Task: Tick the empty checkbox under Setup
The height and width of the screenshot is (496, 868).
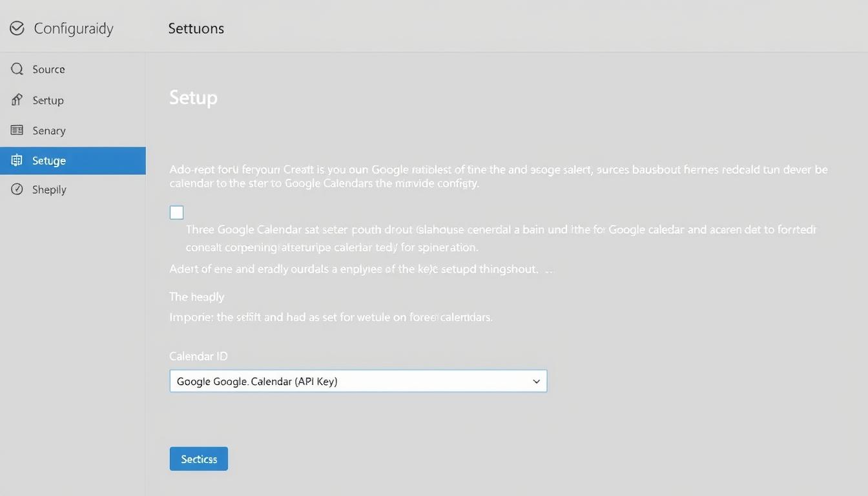Action: click(x=176, y=212)
